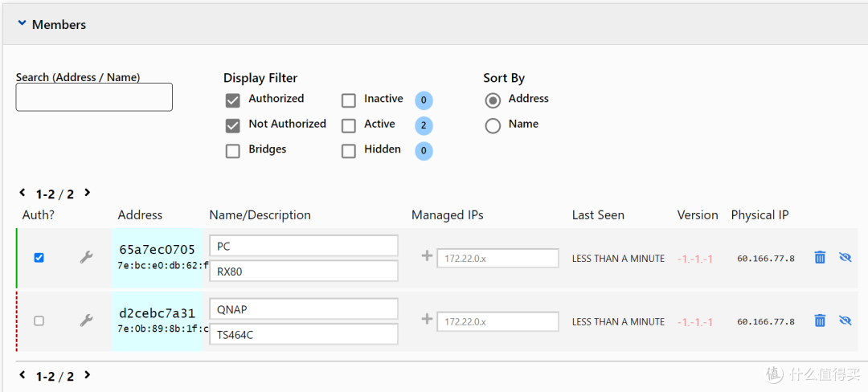Open wrench settings for member 65a7ec0705
The height and width of the screenshot is (392, 868).
pos(86,258)
